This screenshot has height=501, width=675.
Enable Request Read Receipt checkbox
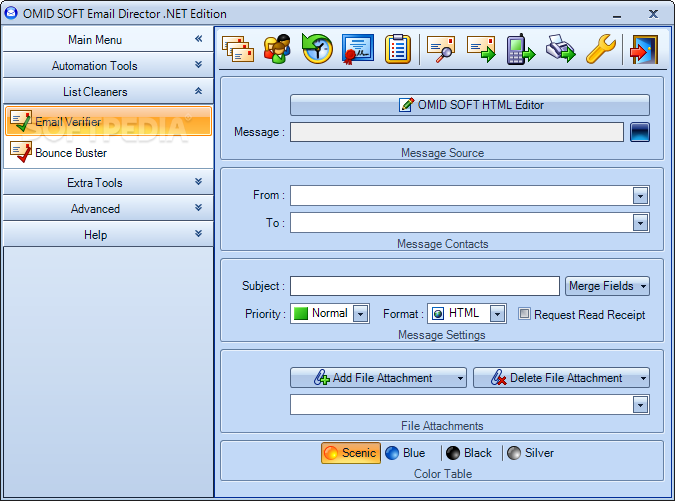coord(524,314)
